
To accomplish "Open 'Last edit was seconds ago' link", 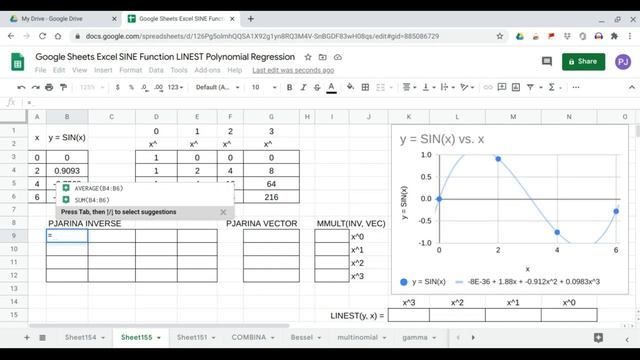I will (x=293, y=70).
